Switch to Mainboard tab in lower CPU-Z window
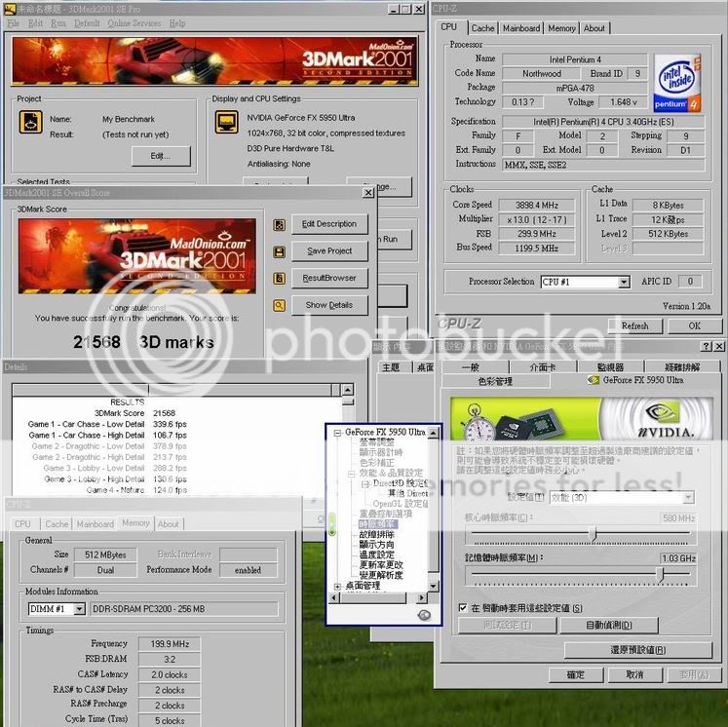The height and width of the screenshot is (727, 728). (96, 524)
